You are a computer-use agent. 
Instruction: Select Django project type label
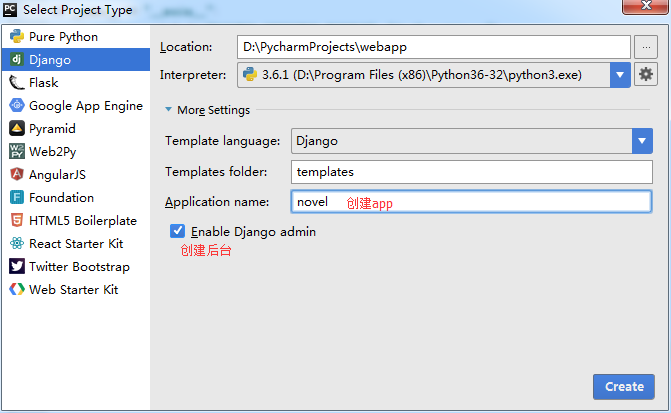point(50,60)
